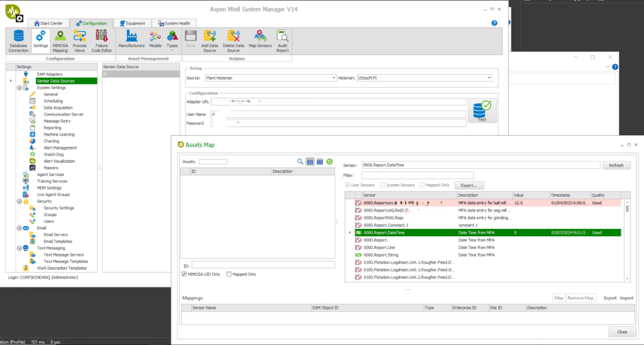Click Add Data Source
The width and height of the screenshot is (644, 345).
tap(209, 41)
